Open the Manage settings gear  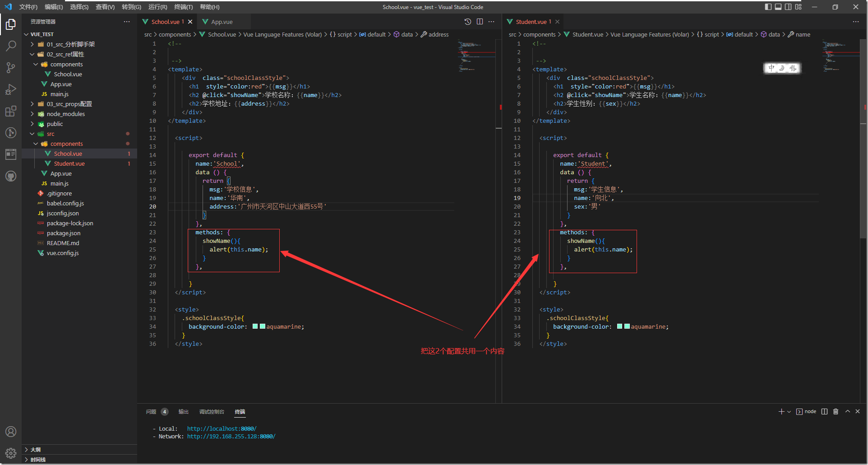coord(11,453)
